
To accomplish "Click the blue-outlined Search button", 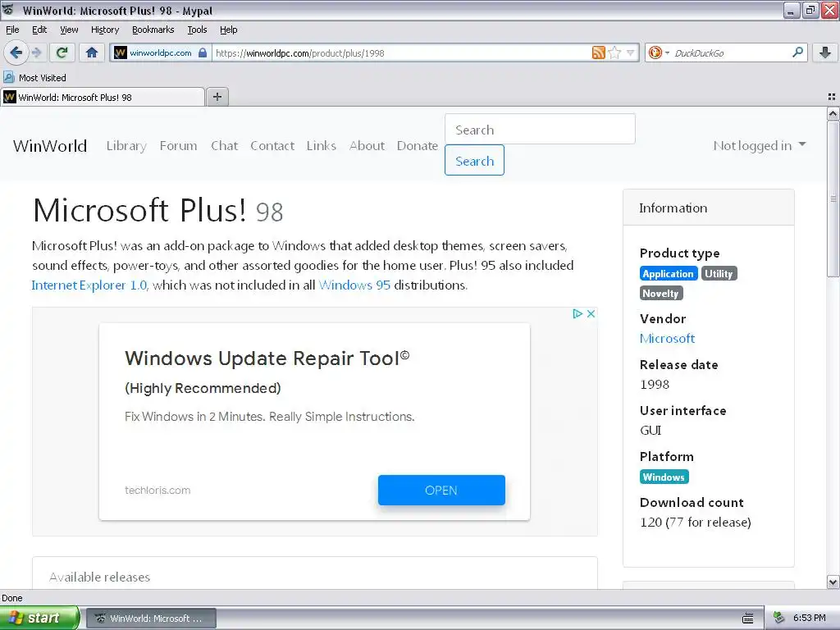I will tap(474, 160).
